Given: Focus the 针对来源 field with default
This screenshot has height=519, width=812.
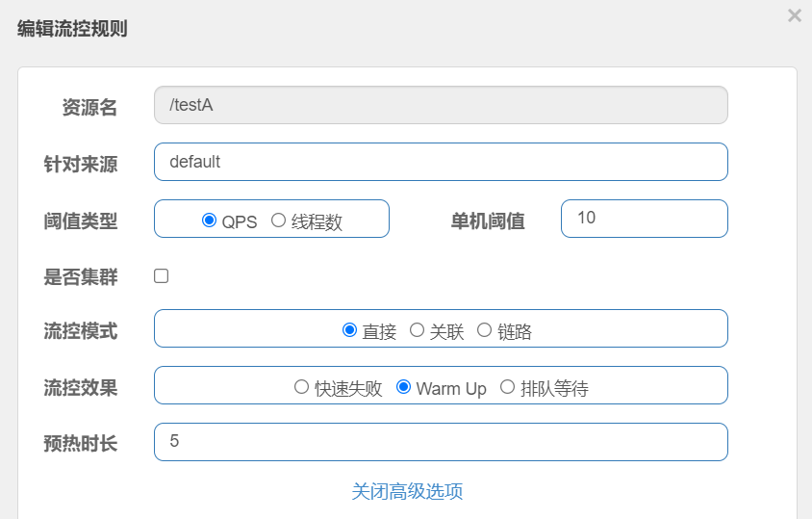Looking at the screenshot, I should 441,162.
